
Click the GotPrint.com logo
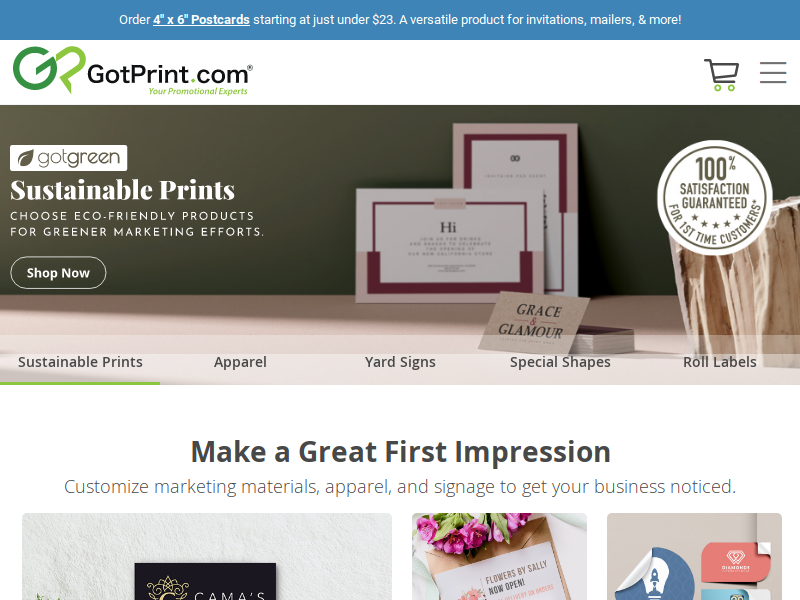(x=133, y=70)
